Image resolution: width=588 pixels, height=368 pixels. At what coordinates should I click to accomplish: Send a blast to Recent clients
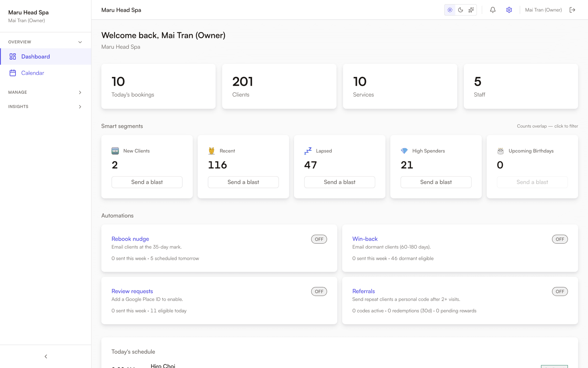click(x=243, y=182)
